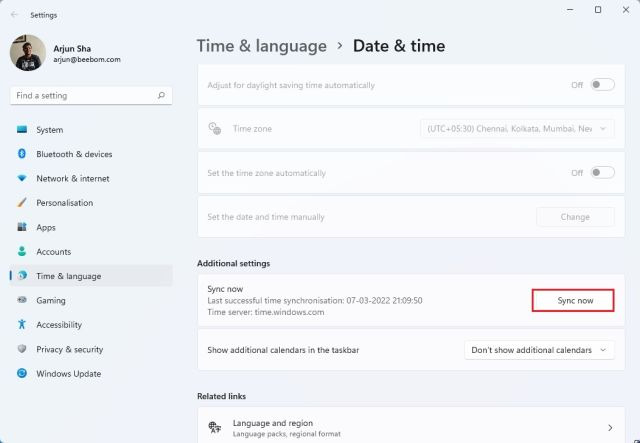Open Windows Update page

[x=91, y=374]
